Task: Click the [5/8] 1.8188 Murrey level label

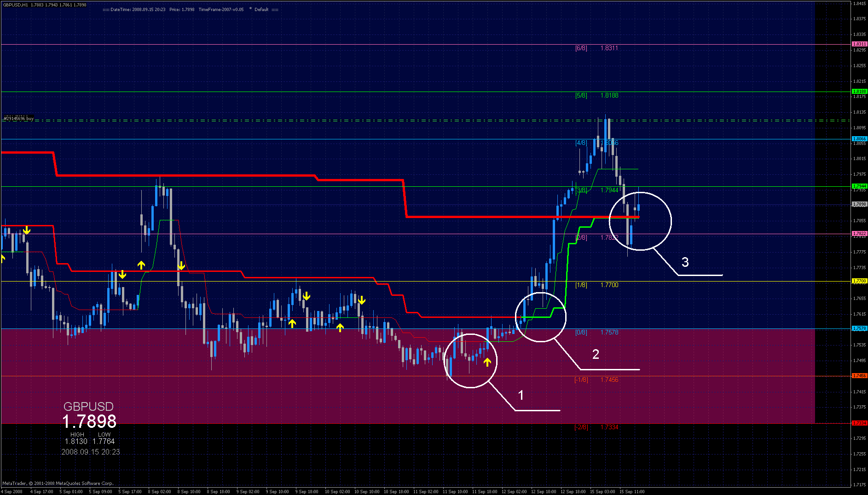Action: (596, 96)
